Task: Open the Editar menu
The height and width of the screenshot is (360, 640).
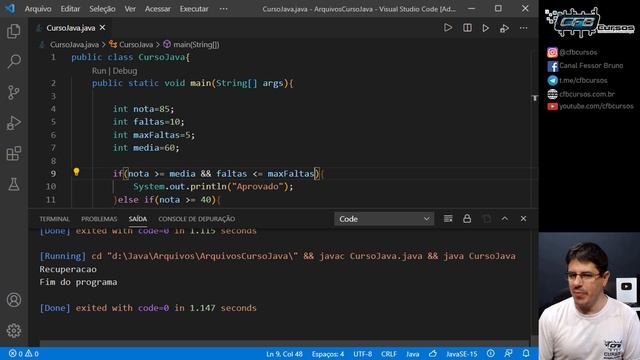Action: 70,9
